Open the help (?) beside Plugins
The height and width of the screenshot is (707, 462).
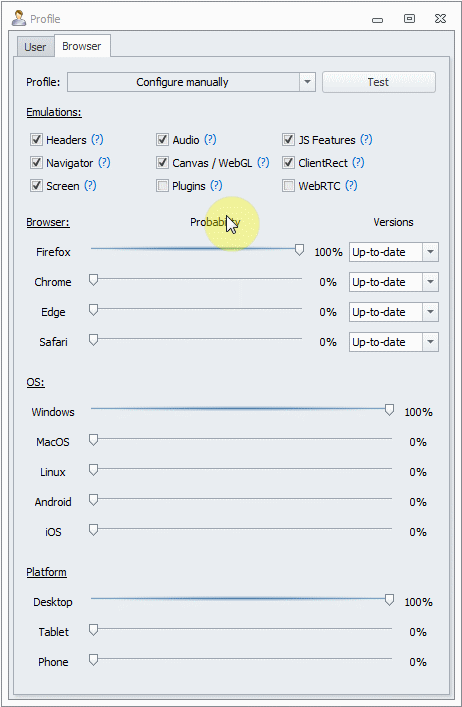[216, 185]
